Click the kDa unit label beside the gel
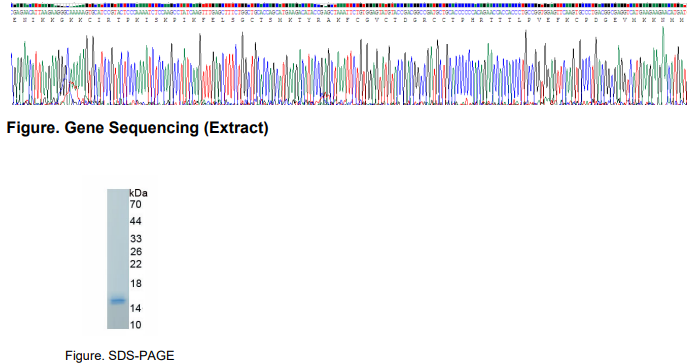This screenshot has height=363, width=697. (138, 193)
